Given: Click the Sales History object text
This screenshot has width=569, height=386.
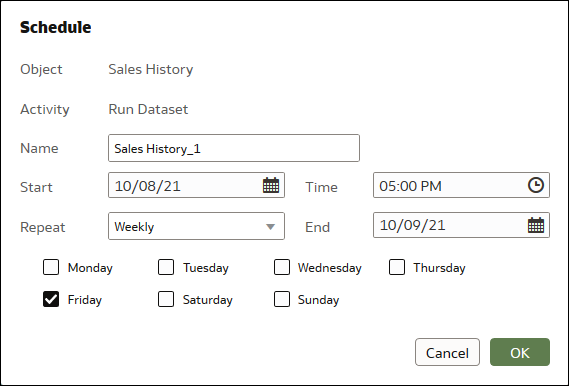Looking at the screenshot, I should 151,69.
